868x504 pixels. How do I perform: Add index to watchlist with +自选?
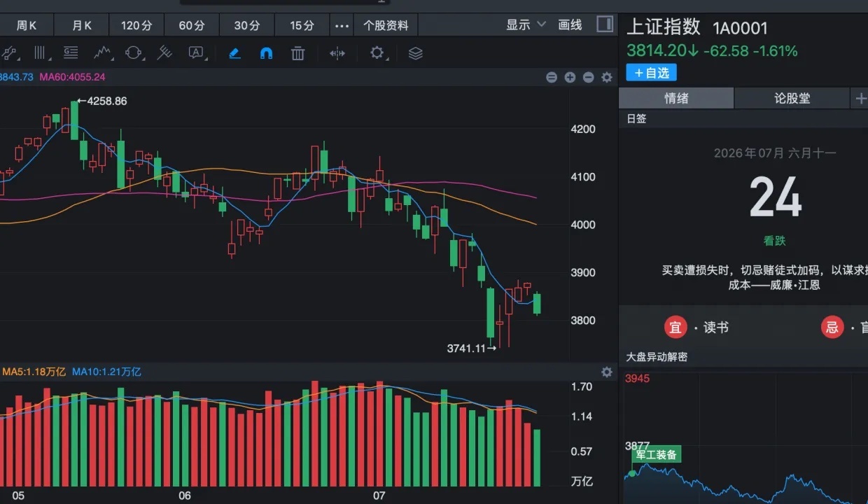tap(652, 73)
